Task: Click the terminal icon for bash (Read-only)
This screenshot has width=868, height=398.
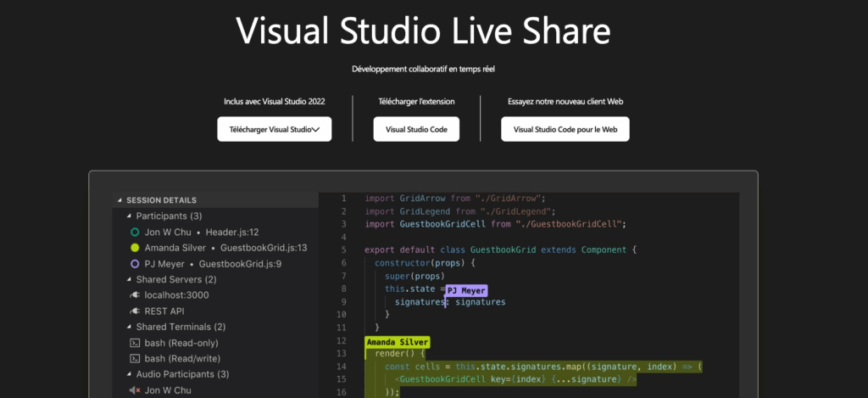Action: (x=135, y=343)
